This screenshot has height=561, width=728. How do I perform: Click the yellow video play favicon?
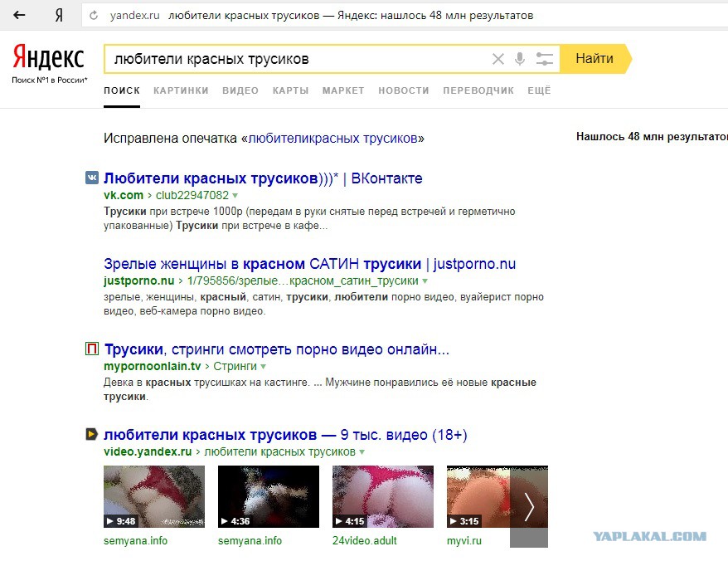tap(92, 434)
